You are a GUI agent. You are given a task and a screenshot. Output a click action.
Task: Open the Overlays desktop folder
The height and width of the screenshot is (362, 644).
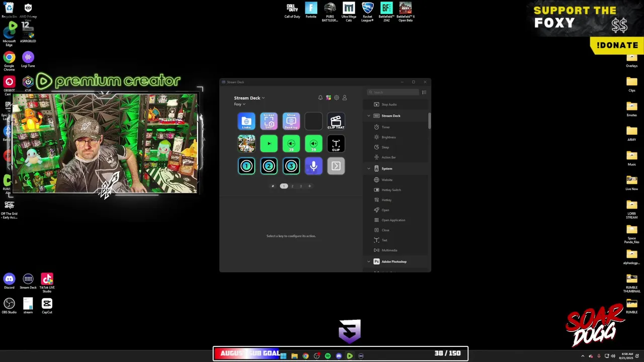(x=631, y=60)
